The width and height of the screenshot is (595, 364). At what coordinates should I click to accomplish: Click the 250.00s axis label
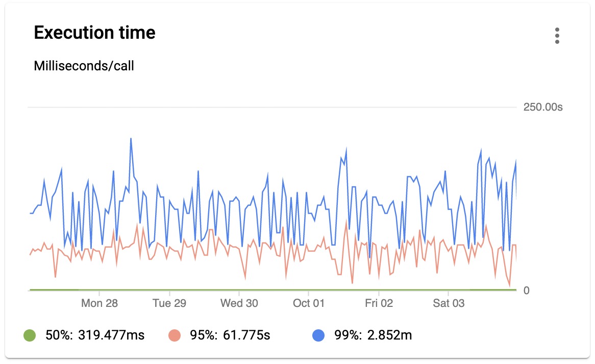click(x=542, y=107)
